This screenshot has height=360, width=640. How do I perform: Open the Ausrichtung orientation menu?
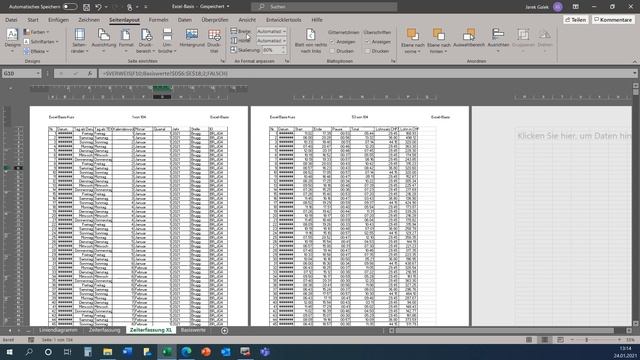pyautogui.click(x=104, y=41)
